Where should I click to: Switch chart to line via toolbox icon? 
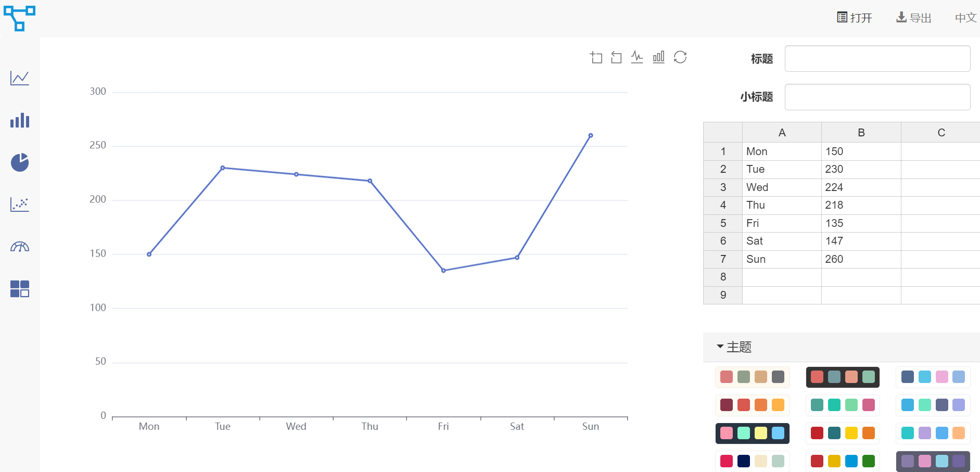pos(637,57)
